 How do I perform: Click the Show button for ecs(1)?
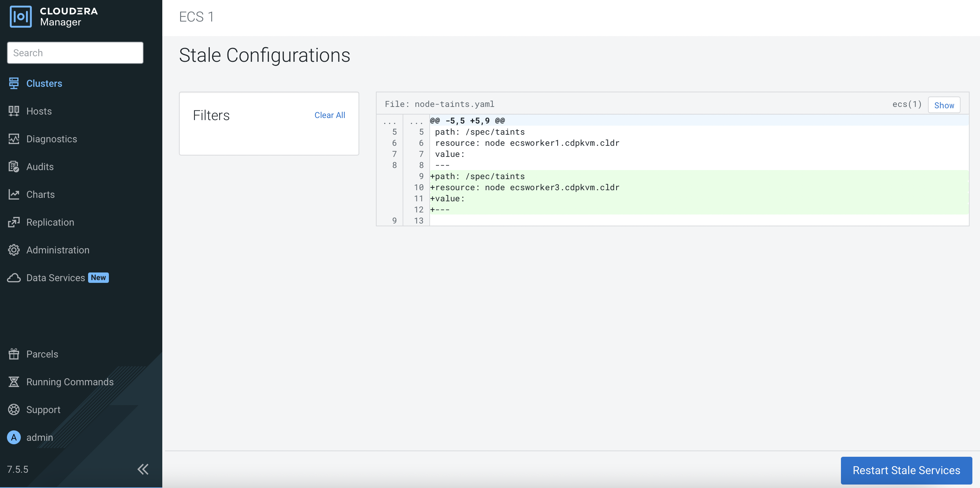point(944,106)
